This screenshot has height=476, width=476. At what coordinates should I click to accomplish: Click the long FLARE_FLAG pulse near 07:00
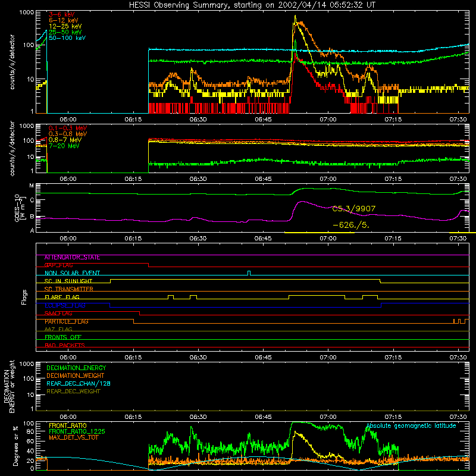[x=317, y=297]
